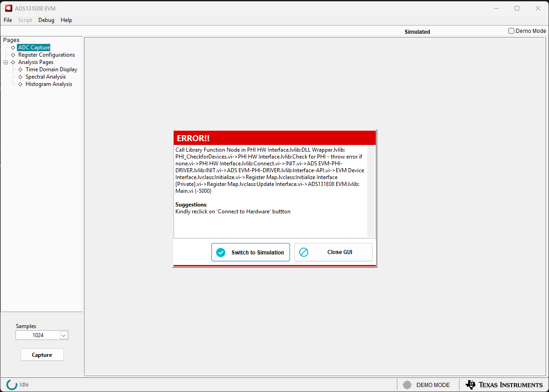Select ADC Capture page
The height and width of the screenshot is (392, 549).
pyautogui.click(x=34, y=48)
